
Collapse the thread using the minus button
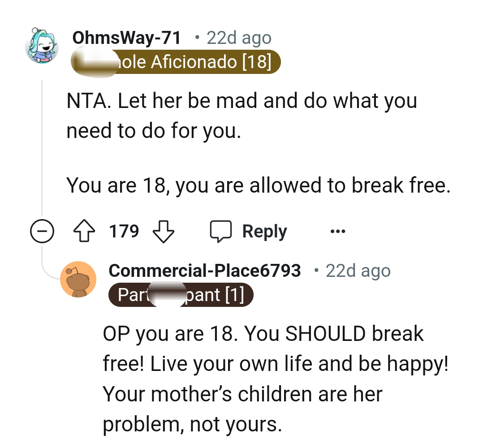point(42,231)
